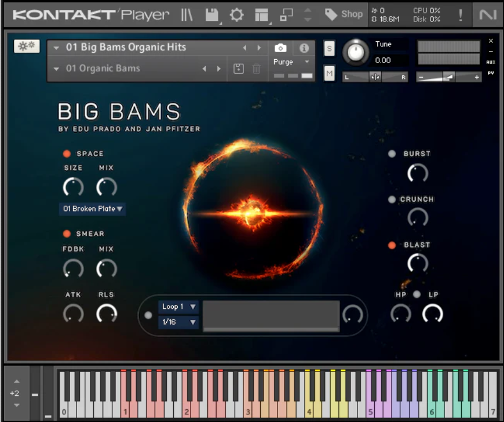Viewport: 504px width, 422px height.
Task: Shift keyboard octave up arrow
Action: 17,381
